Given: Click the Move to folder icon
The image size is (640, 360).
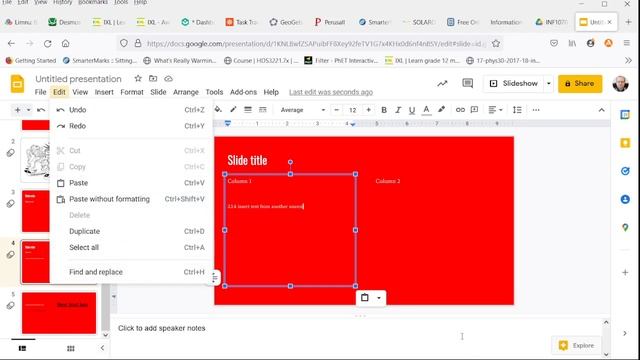Looking at the screenshot, I should 153,78.
